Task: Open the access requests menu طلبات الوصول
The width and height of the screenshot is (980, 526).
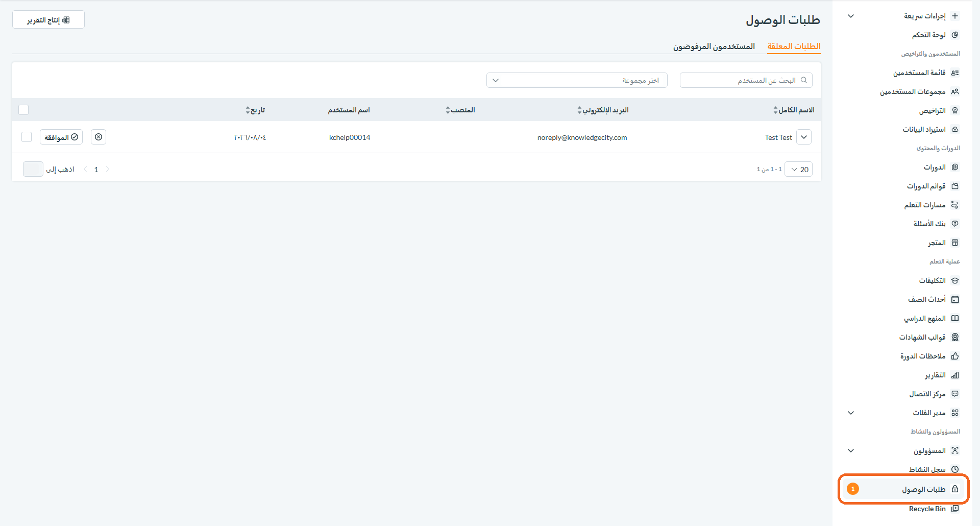Action: click(x=903, y=489)
